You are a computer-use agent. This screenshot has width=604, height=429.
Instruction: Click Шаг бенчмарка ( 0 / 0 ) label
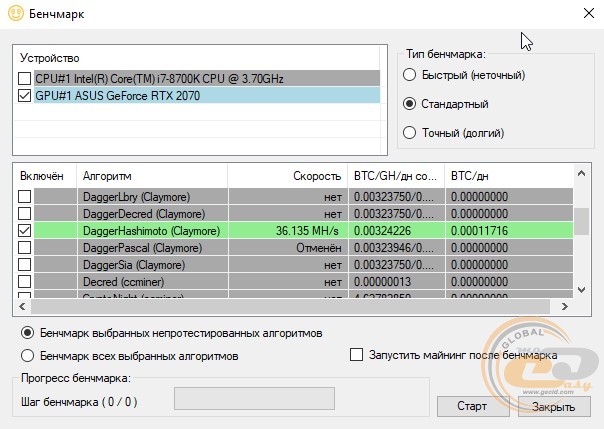point(79,402)
